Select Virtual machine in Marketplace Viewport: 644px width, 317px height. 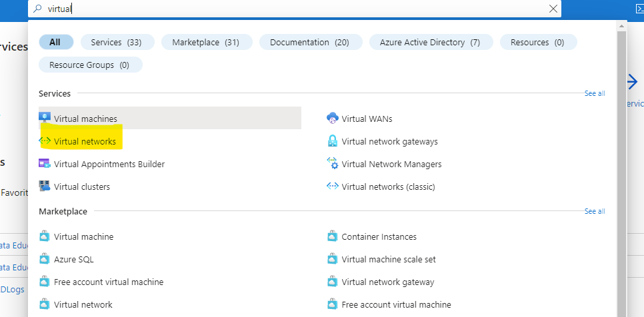(83, 236)
